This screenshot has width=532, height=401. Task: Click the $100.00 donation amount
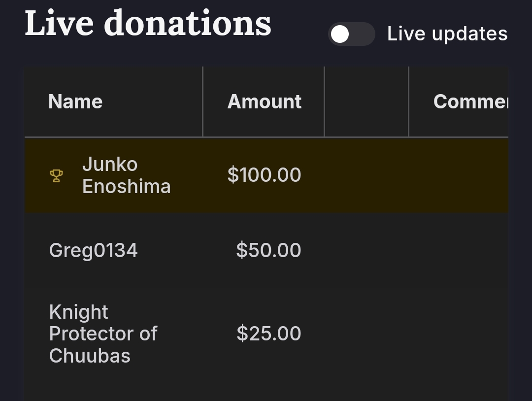coord(265,175)
